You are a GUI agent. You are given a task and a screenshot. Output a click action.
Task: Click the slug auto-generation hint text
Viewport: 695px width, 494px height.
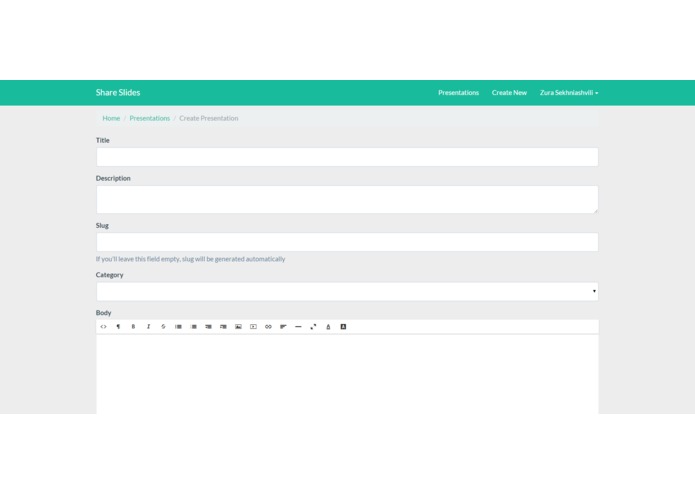pyautogui.click(x=191, y=259)
